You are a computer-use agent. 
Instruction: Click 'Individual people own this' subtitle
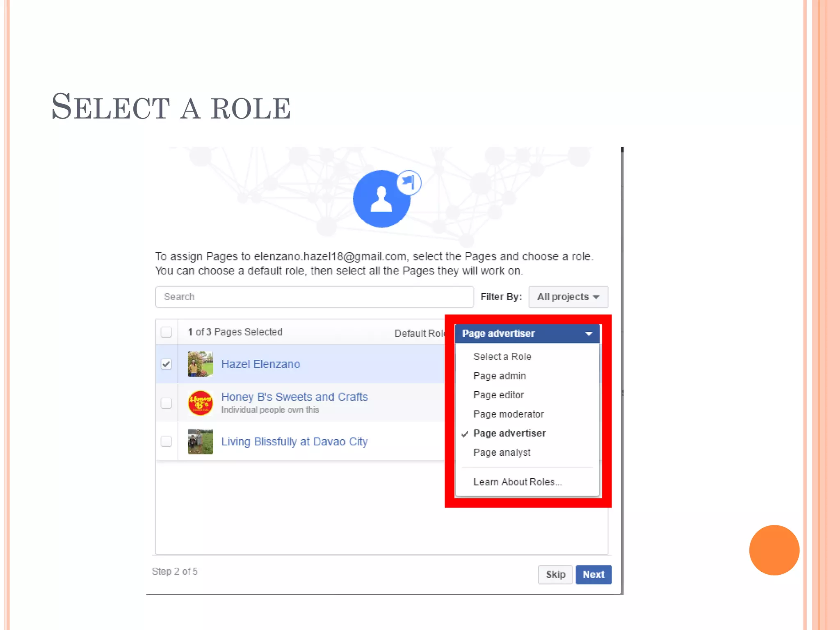click(270, 410)
